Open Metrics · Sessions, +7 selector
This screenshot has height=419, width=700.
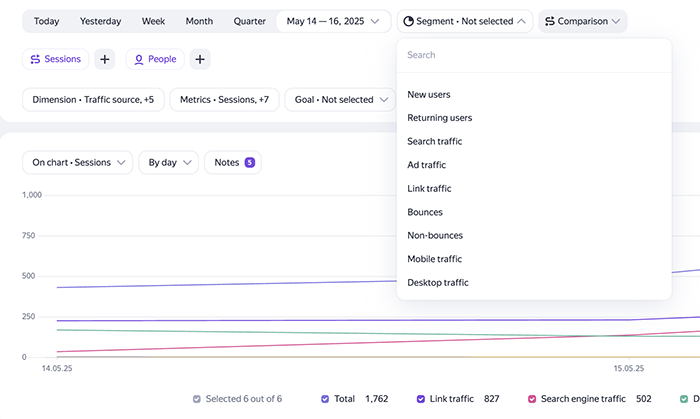pyautogui.click(x=225, y=100)
